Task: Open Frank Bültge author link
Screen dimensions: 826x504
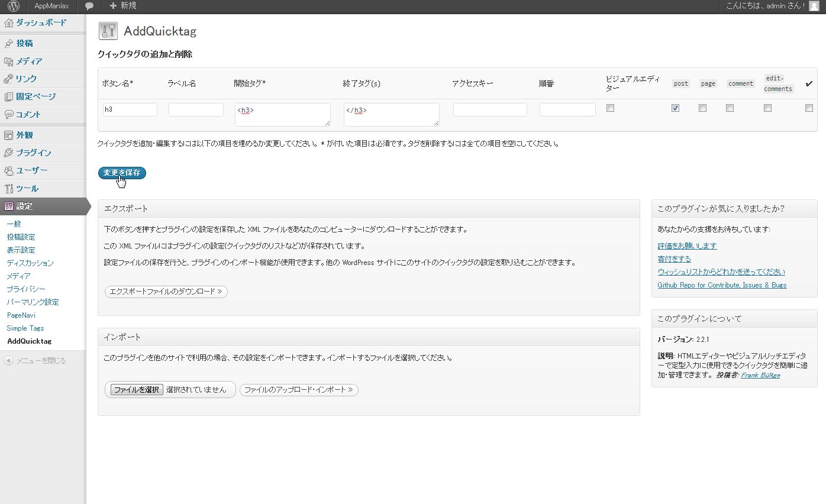Action: pyautogui.click(x=760, y=375)
